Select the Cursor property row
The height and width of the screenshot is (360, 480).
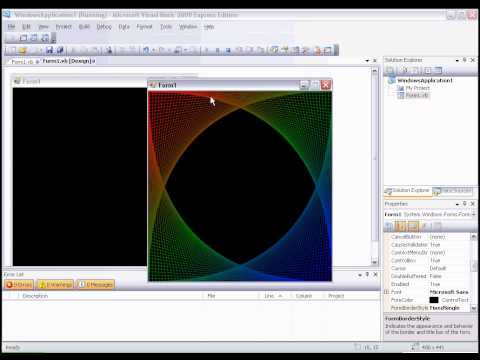429,268
